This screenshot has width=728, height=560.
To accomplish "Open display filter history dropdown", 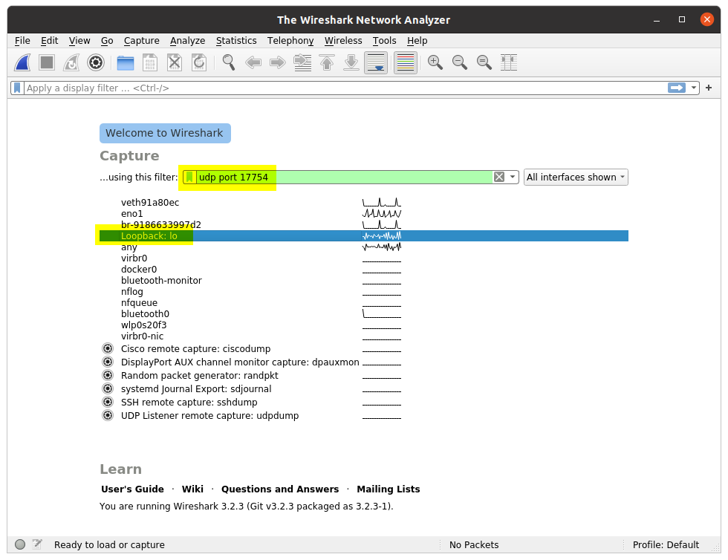I will (x=694, y=88).
